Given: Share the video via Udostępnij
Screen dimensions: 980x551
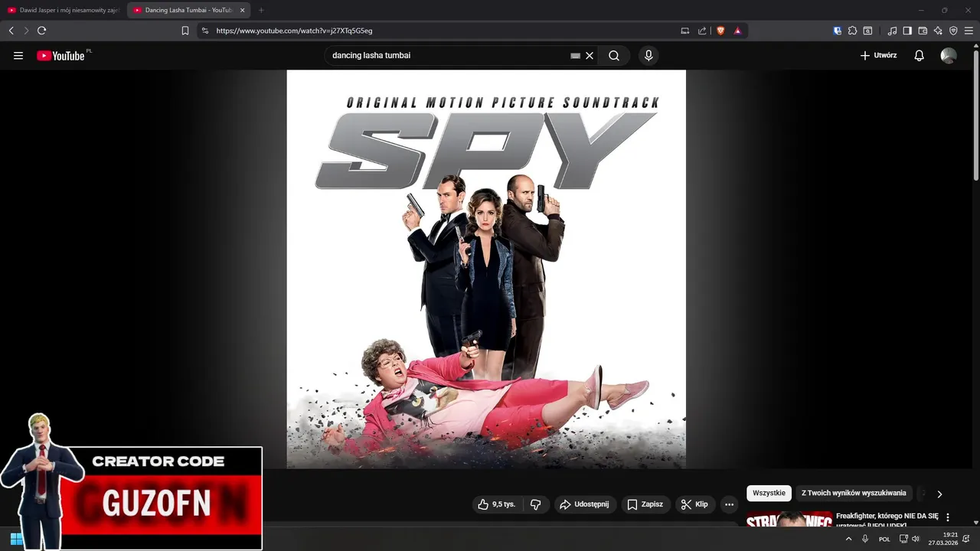Looking at the screenshot, I should point(585,504).
